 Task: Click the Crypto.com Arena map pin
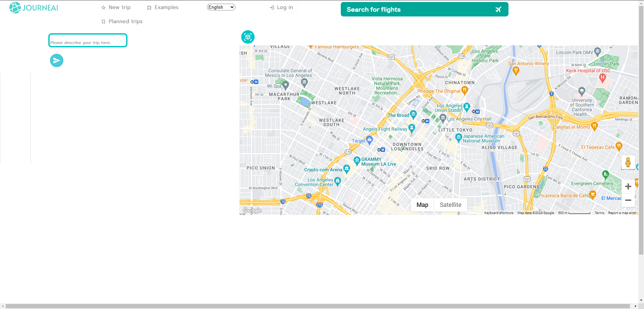[346, 168]
